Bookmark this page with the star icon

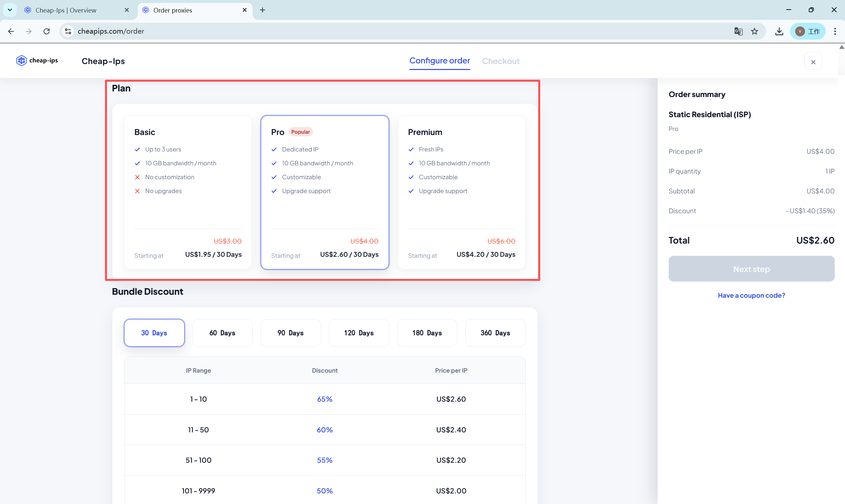click(x=754, y=31)
